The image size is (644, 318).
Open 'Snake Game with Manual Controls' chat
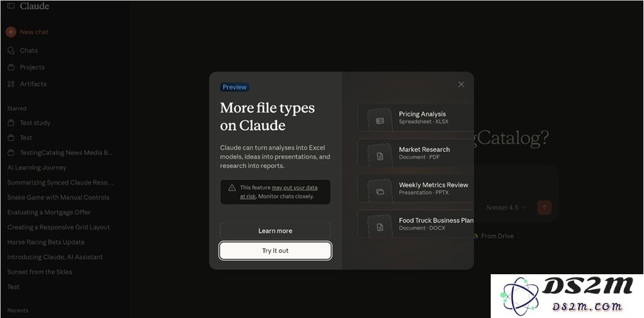click(58, 198)
